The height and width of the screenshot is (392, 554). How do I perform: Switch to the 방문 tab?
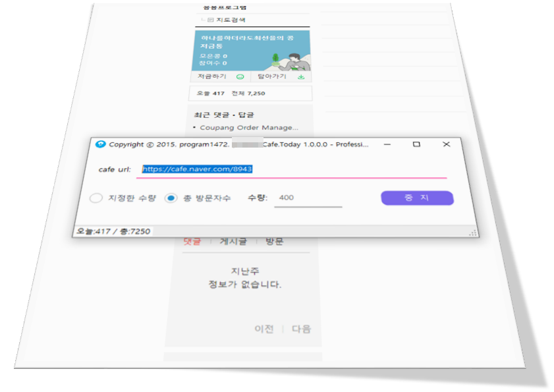[x=274, y=242]
